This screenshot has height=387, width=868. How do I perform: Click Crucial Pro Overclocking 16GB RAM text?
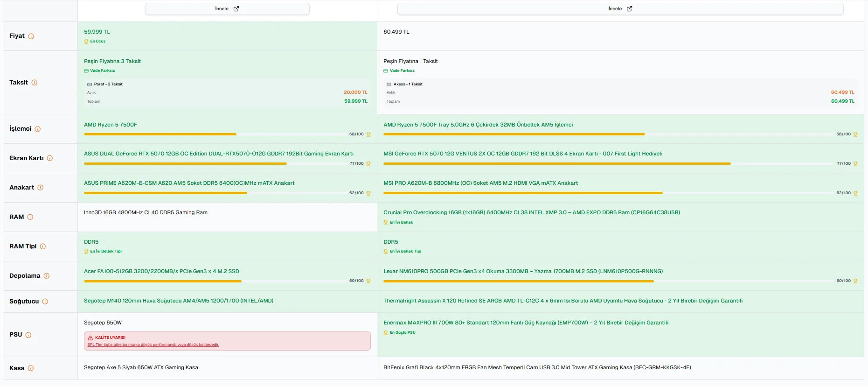[x=532, y=213]
